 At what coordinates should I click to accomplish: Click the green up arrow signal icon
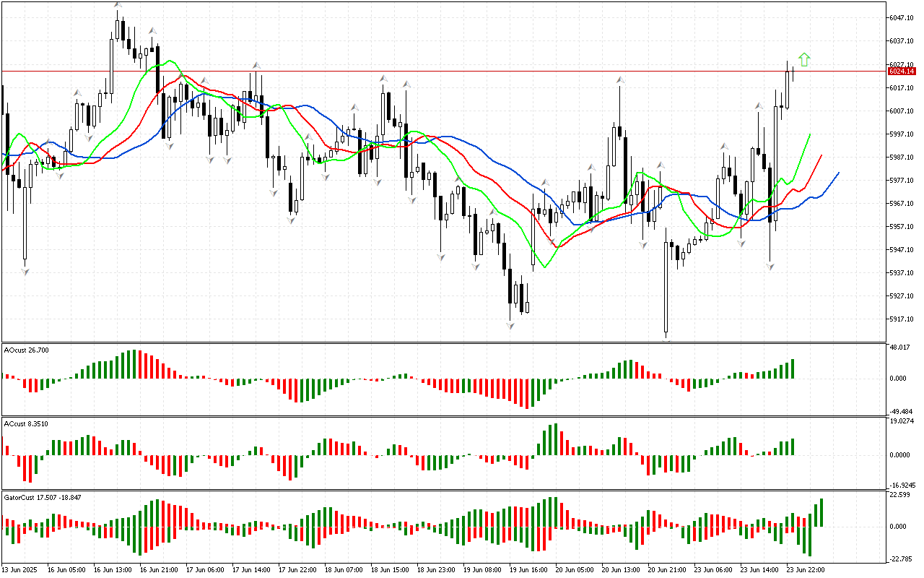point(804,60)
